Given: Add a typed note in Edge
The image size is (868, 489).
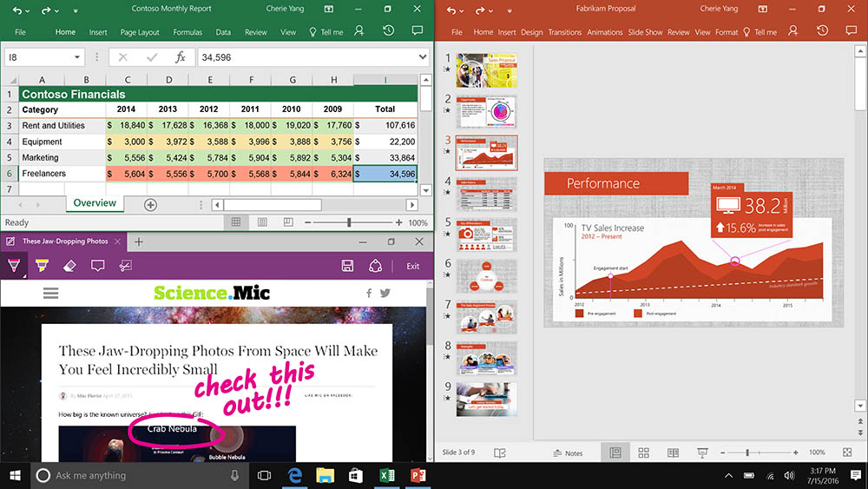Looking at the screenshot, I should pyautogui.click(x=98, y=266).
